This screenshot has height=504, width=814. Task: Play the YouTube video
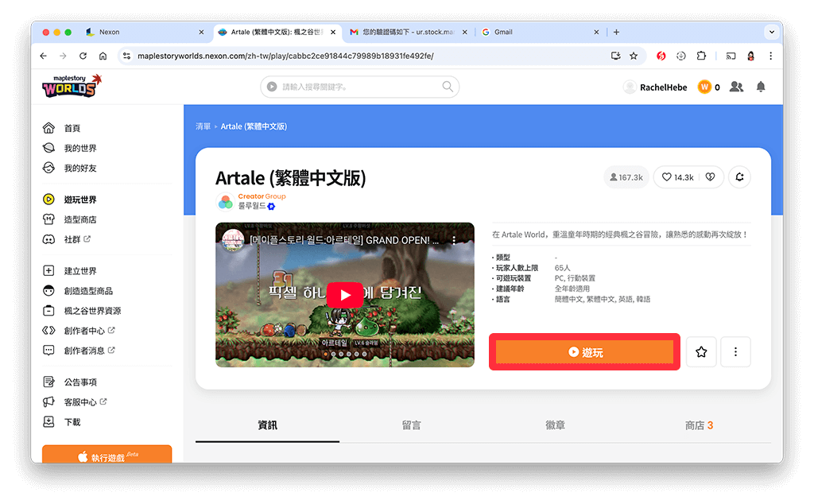pyautogui.click(x=345, y=295)
